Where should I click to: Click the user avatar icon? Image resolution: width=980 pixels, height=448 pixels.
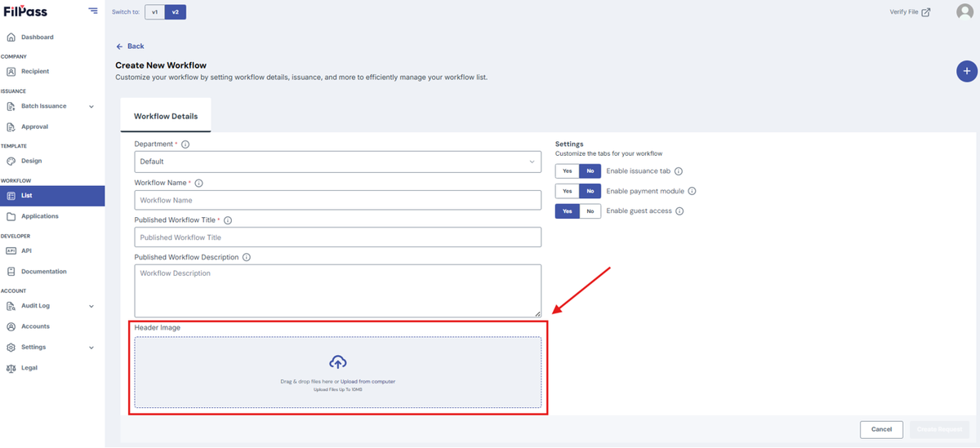tap(964, 11)
